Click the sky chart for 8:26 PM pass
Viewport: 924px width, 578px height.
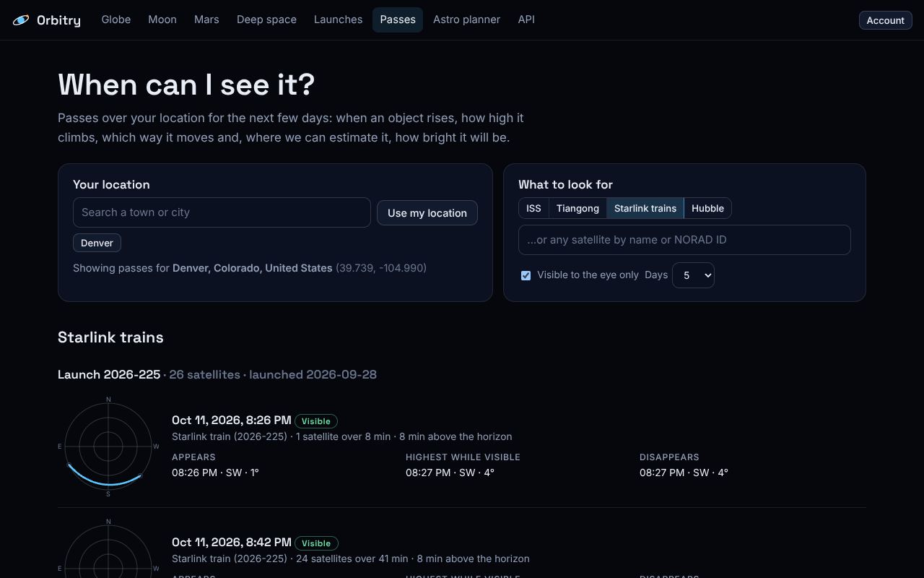(x=108, y=447)
